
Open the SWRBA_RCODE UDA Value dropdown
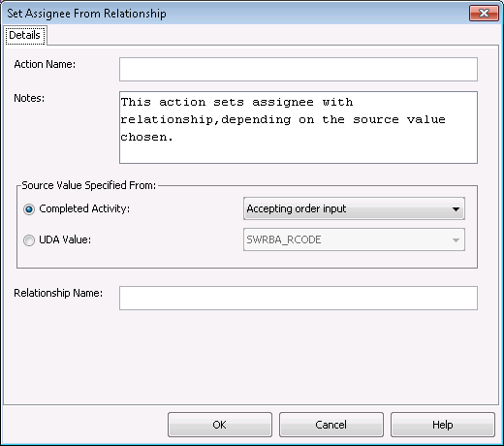pyautogui.click(x=354, y=239)
